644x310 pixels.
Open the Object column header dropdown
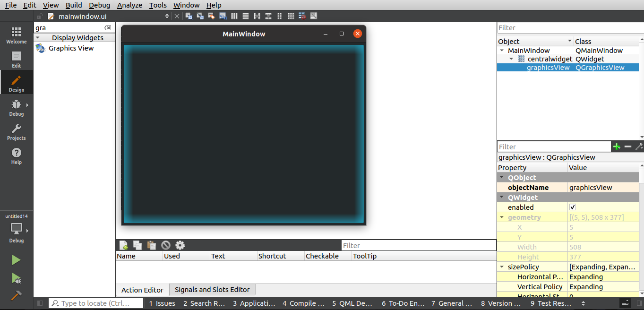click(x=570, y=42)
